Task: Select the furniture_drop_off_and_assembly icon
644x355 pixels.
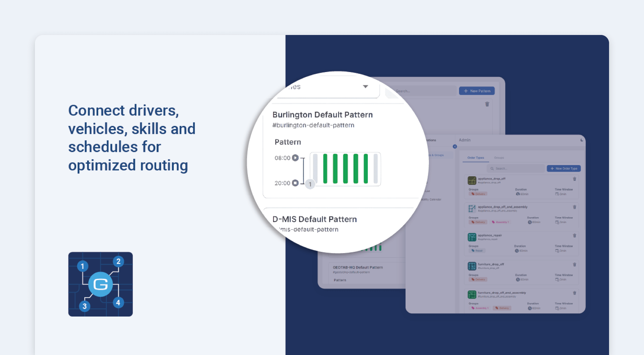Action: 472,294
